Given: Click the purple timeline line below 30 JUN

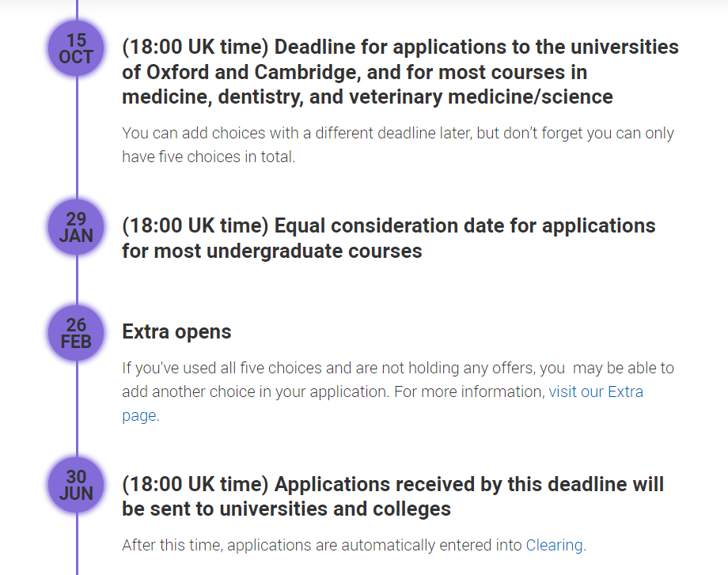Looking at the screenshot, I should click(x=77, y=544).
